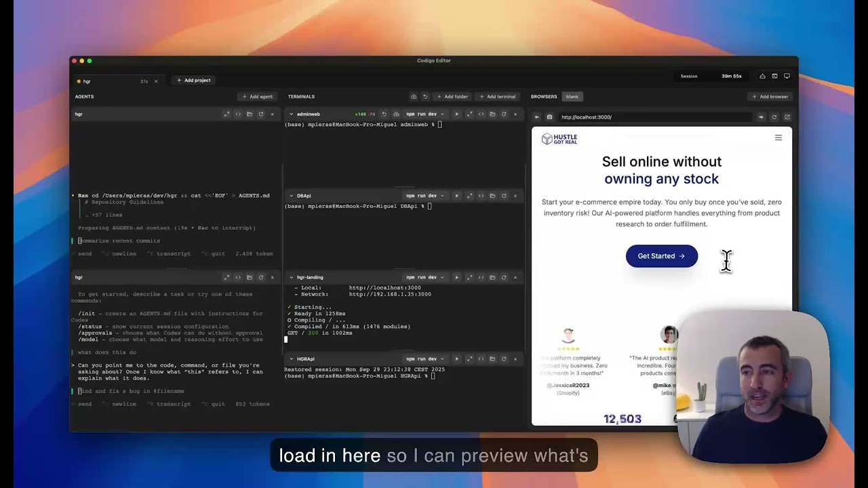The height and width of the screenshot is (488, 868).
Task: Run the hgr-landing terminal command
Action: (456, 277)
